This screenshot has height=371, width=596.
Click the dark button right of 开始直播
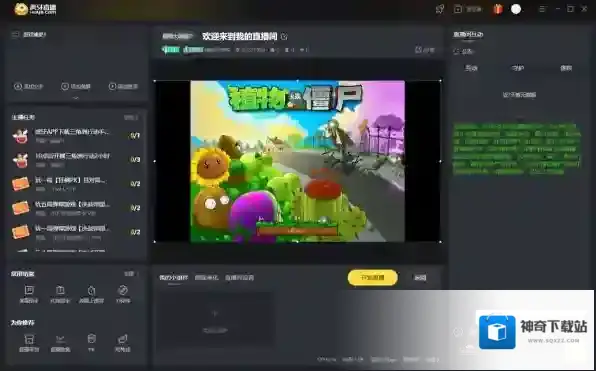420,278
